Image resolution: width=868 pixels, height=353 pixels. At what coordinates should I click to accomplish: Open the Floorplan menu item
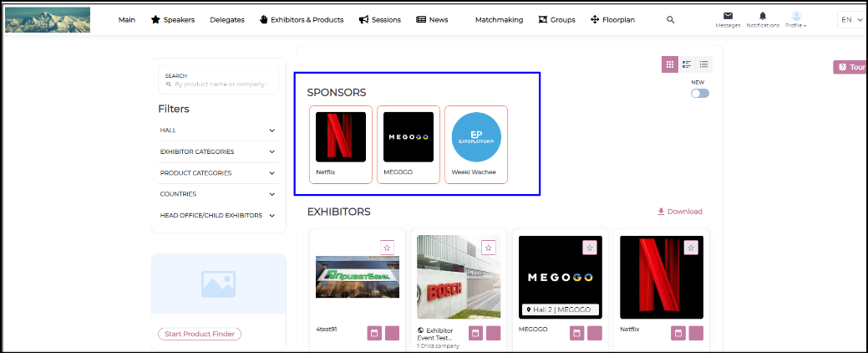[x=613, y=20]
